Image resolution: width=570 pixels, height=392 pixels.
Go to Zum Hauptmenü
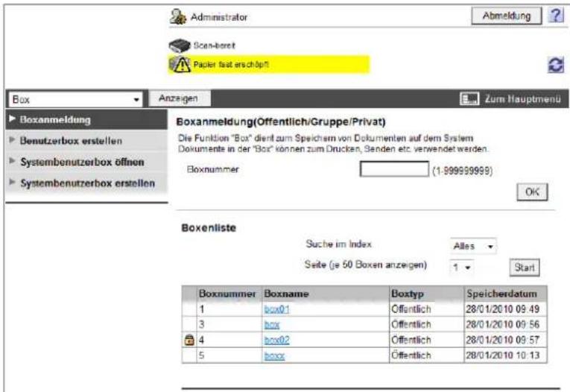pyautogui.click(x=522, y=99)
